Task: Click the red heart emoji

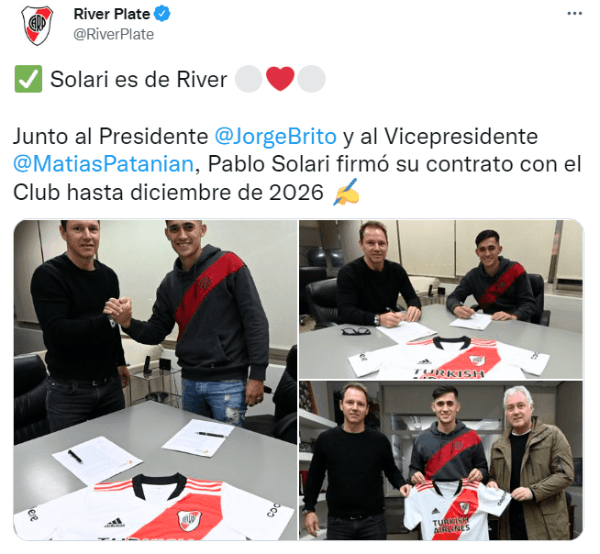Action: pyautogui.click(x=280, y=79)
